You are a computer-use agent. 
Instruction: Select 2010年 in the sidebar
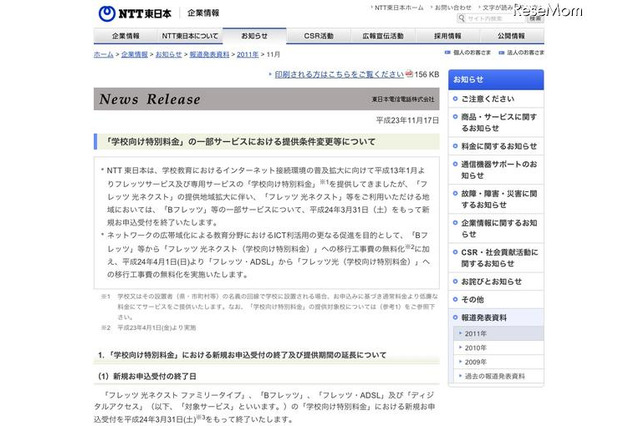pos(498,348)
